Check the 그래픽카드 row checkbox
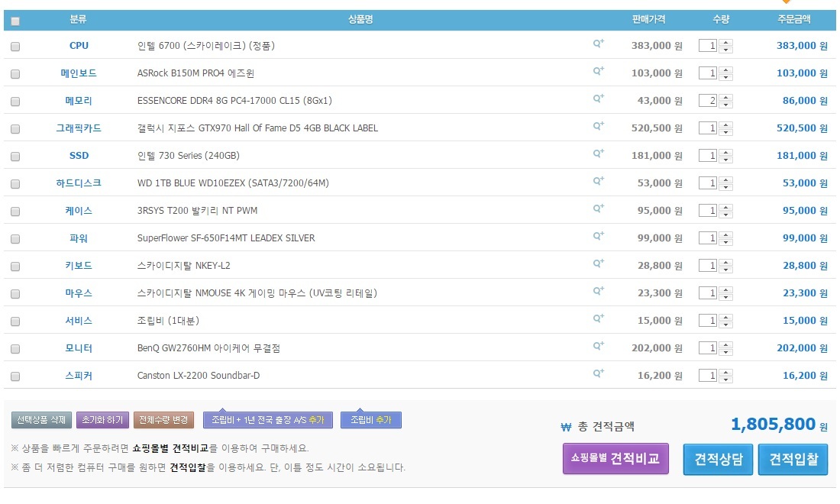The width and height of the screenshot is (840, 504). (x=15, y=129)
